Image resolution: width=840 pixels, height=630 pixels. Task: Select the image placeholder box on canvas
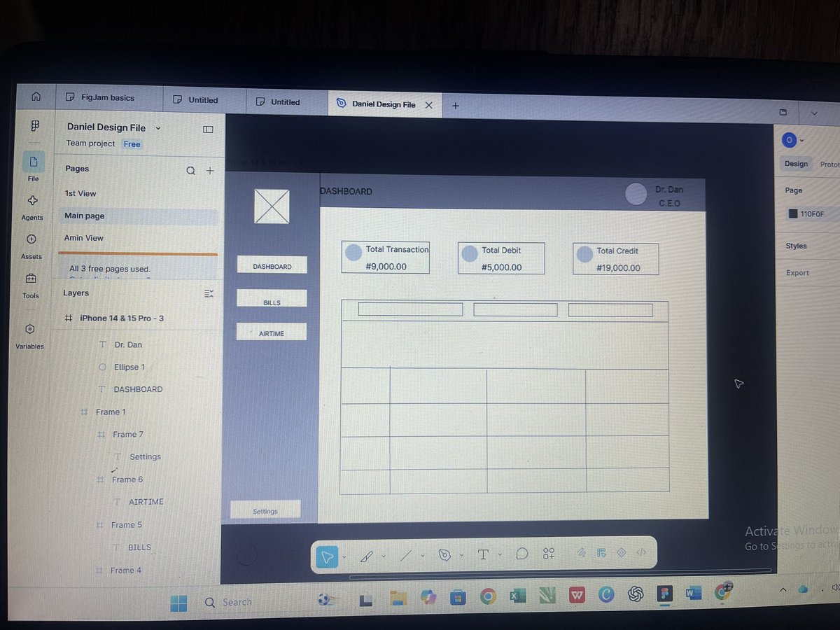pos(272,206)
